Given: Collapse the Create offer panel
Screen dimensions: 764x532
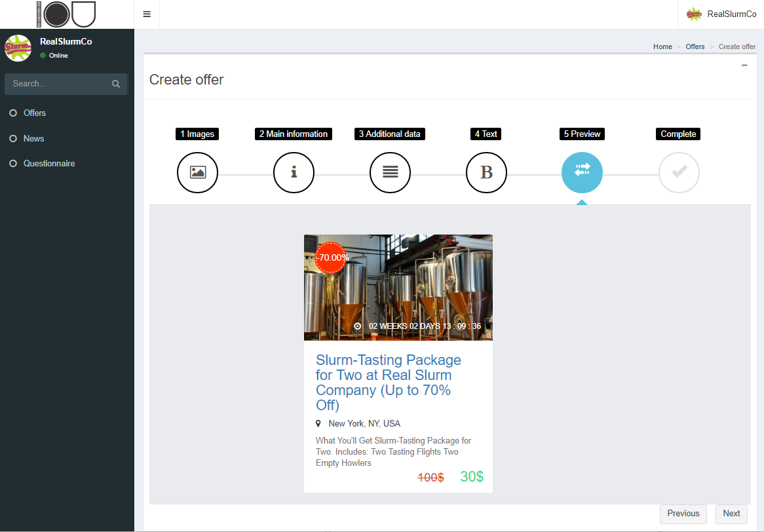Looking at the screenshot, I should point(744,66).
